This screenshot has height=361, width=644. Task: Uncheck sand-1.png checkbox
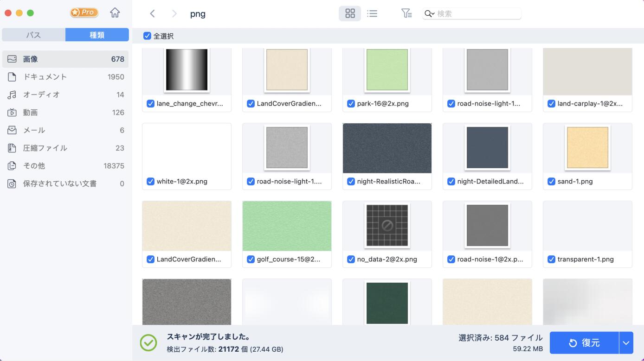pyautogui.click(x=551, y=181)
